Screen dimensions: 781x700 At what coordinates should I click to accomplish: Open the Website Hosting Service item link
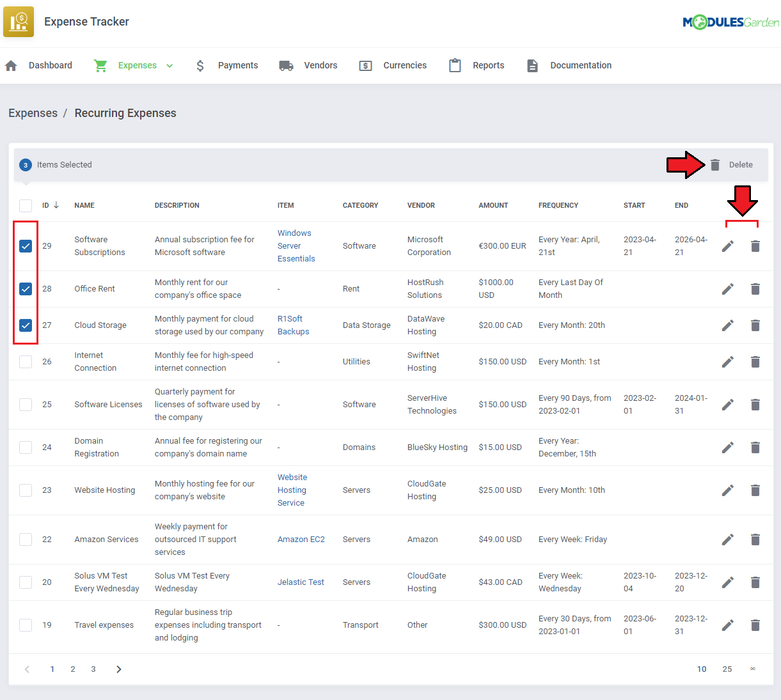(292, 490)
